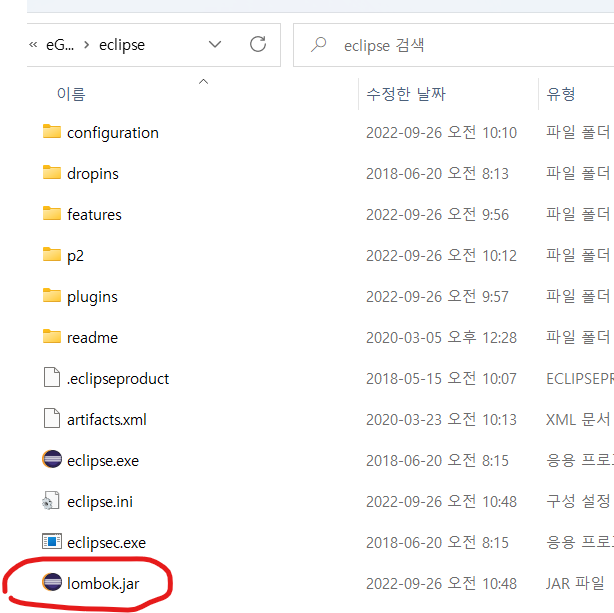The image size is (614, 613).
Task: Click the 파일 폴더 type of configuration
Action: (578, 132)
